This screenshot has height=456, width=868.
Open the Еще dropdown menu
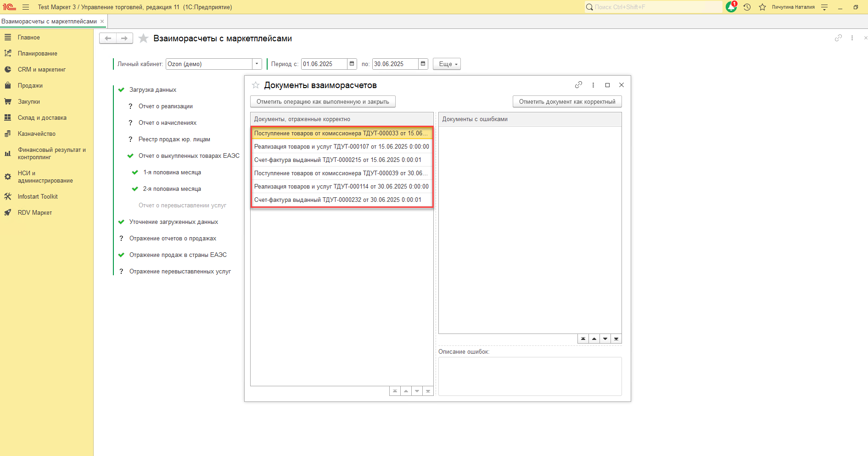[x=447, y=64]
